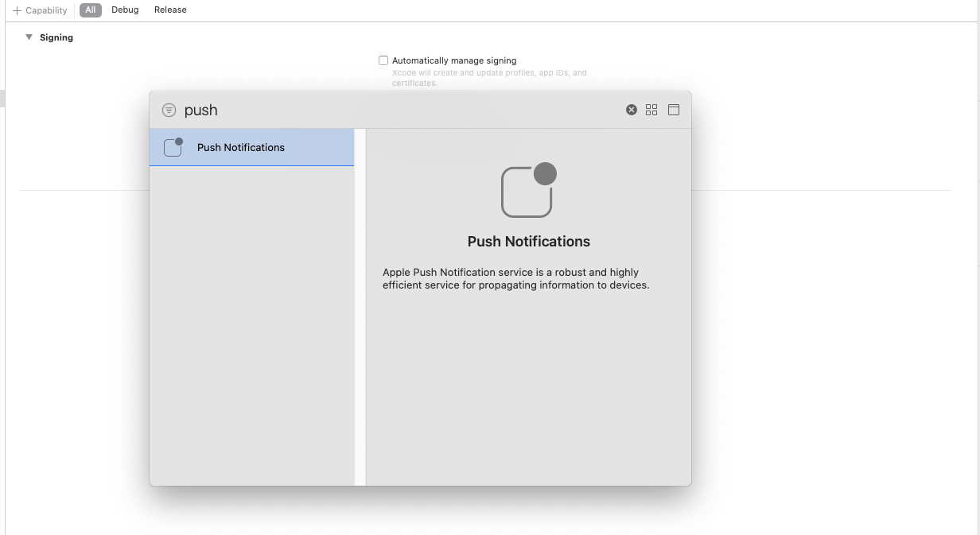The image size is (980, 535).
Task: Select the highlighted Push Notifications row
Action: [241, 147]
